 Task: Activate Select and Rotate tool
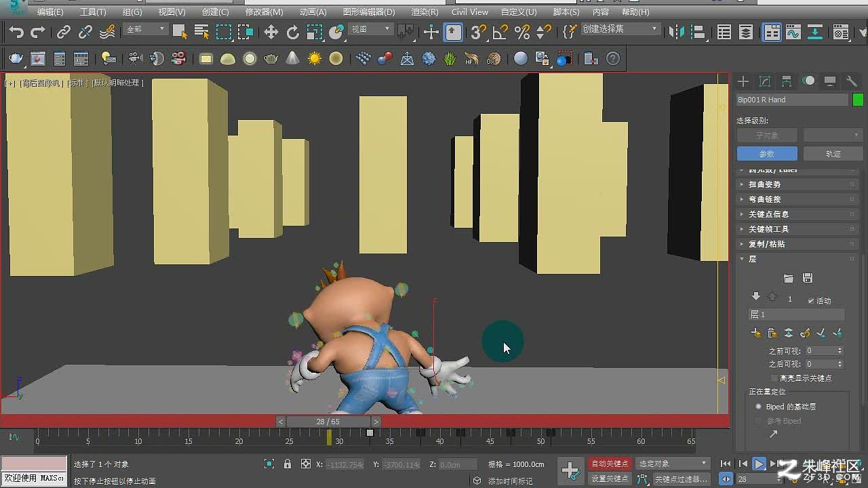[293, 32]
